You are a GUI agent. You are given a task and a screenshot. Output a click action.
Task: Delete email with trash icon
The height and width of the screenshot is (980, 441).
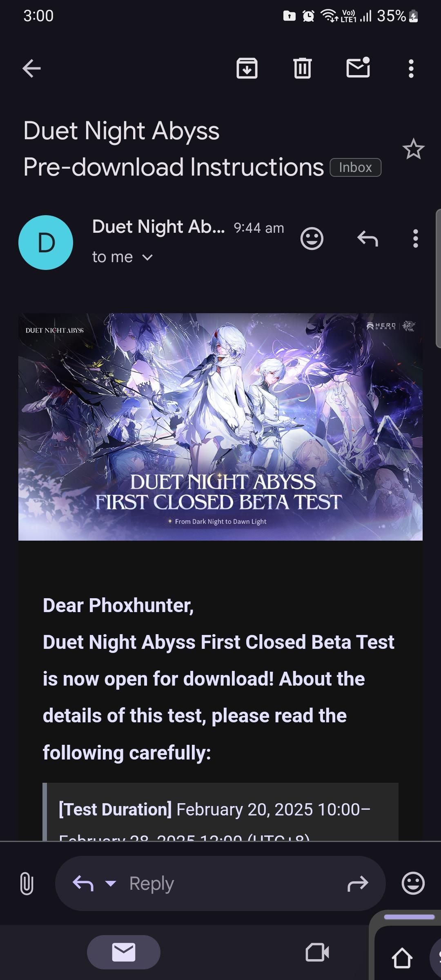click(x=302, y=68)
